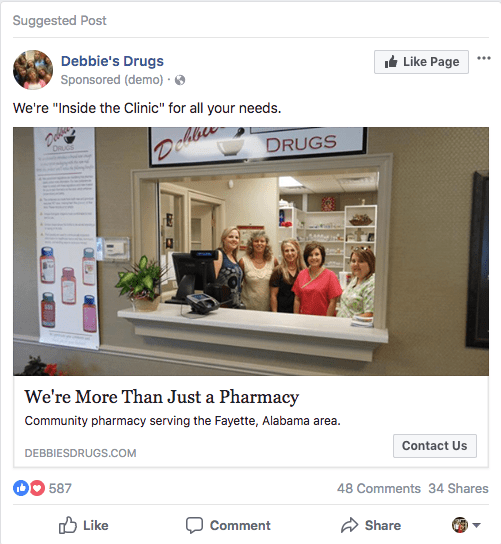Open the 48 Comments list

pos(379,488)
